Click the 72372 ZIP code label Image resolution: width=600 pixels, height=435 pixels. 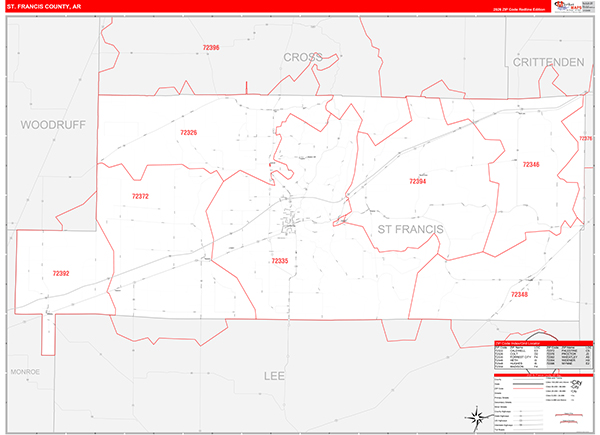[140, 196]
